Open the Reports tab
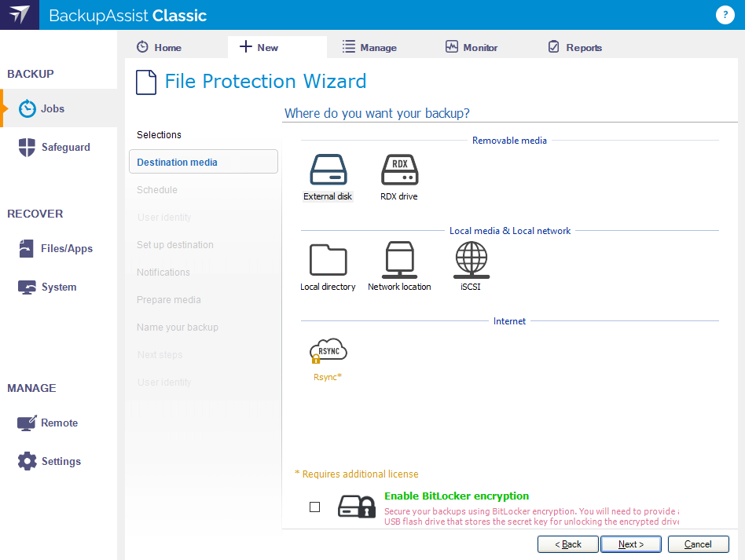The width and height of the screenshot is (745, 560). pos(575,47)
